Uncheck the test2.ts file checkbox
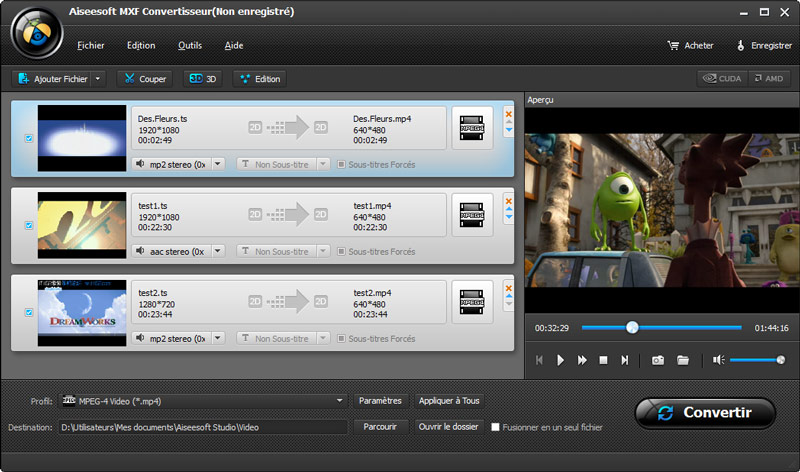The height and width of the screenshot is (472, 800). (x=29, y=312)
